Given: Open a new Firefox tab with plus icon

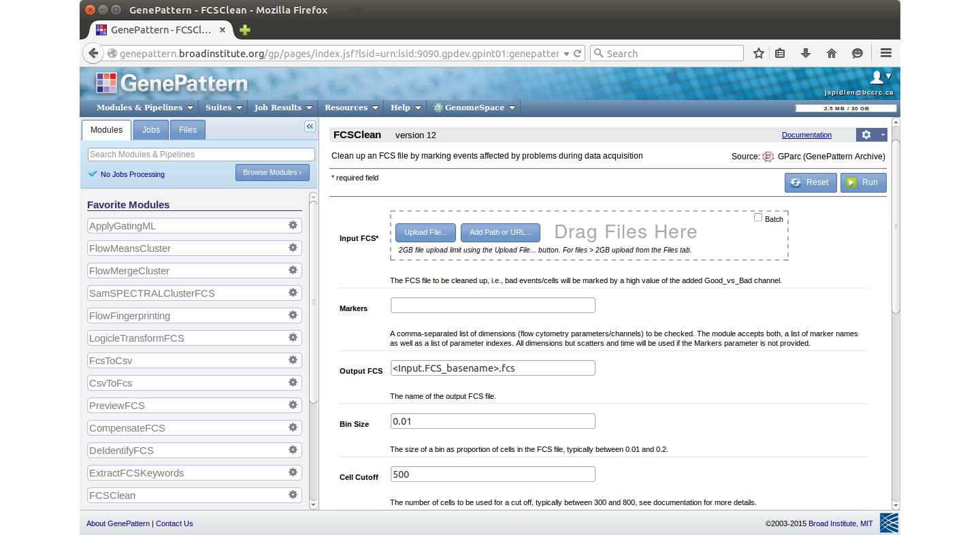Looking at the screenshot, I should [x=245, y=30].
